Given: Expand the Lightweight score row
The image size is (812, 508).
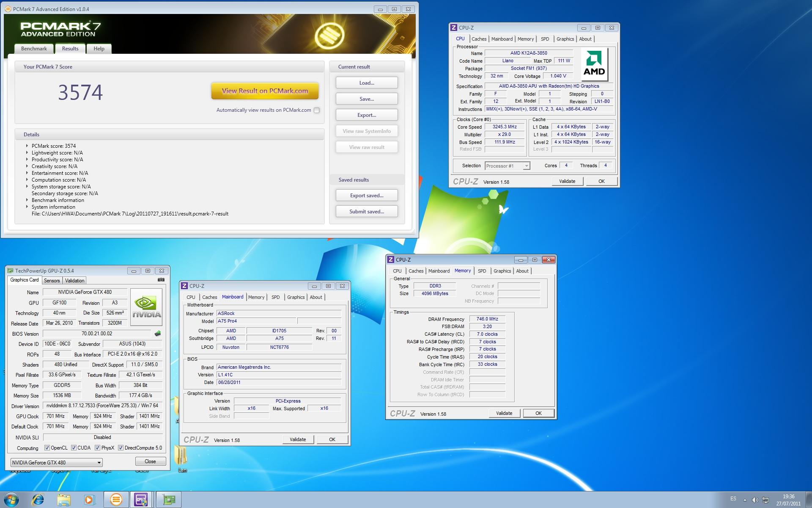Looking at the screenshot, I should click(x=27, y=152).
